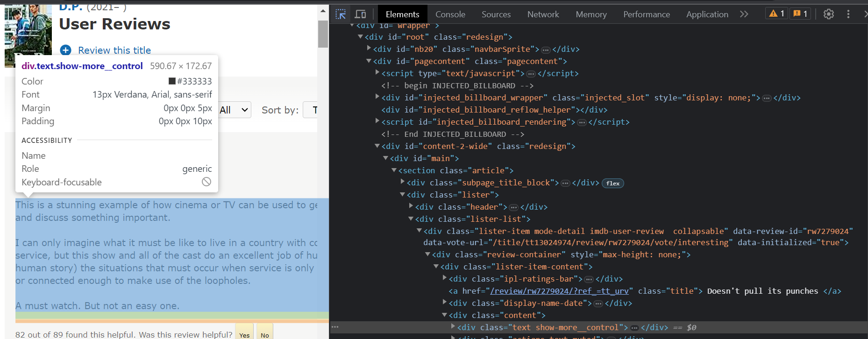Click the #333333 color swatch in tooltip
Image resolution: width=868 pixels, height=339 pixels.
pyautogui.click(x=172, y=81)
